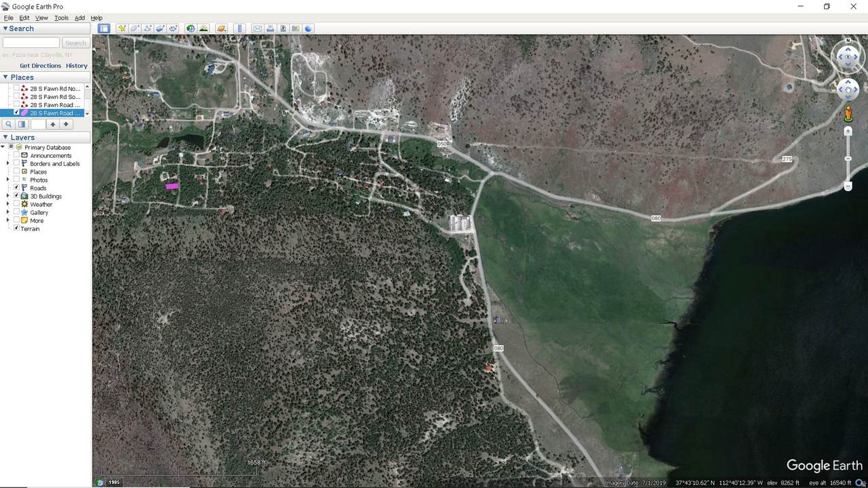Screen dimensions: 868x488
Task: Reset view north with the N compass marker
Action: (x=848, y=41)
